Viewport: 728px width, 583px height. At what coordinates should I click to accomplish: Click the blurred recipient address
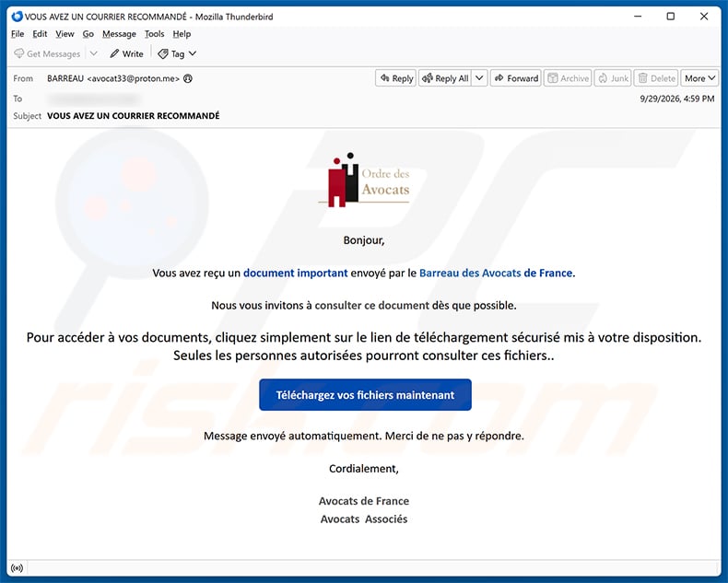click(x=94, y=99)
